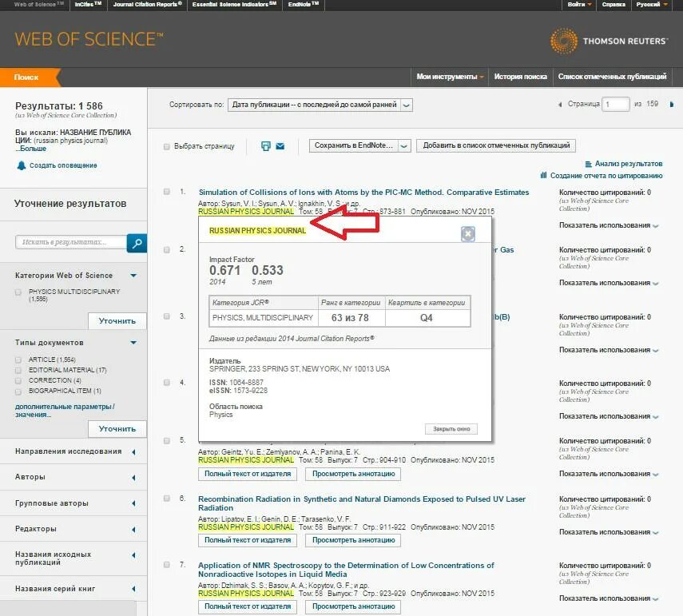Click the Web of Science logo
683x616 pixels.
pyautogui.click(x=89, y=39)
